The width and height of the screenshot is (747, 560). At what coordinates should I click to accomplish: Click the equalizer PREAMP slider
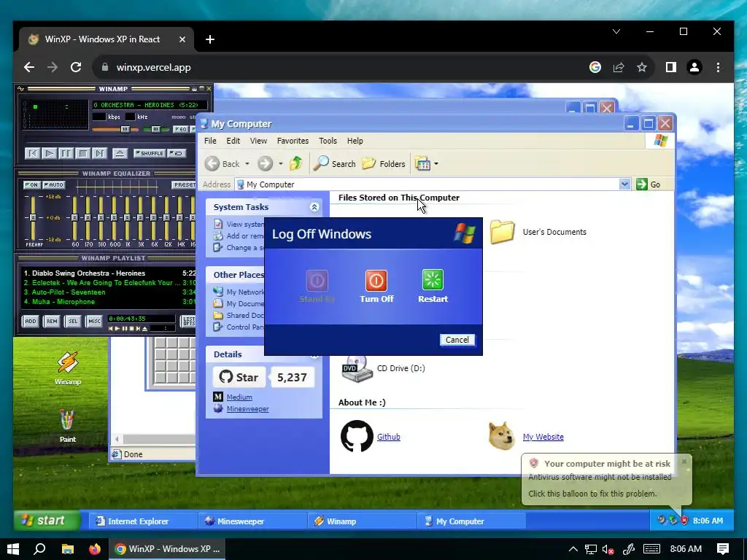point(33,217)
